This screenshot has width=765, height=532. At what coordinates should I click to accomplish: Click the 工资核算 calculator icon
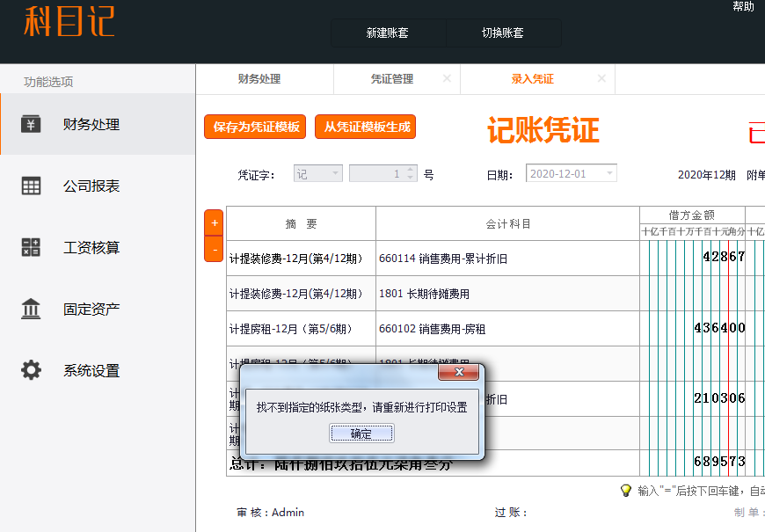[x=31, y=247]
